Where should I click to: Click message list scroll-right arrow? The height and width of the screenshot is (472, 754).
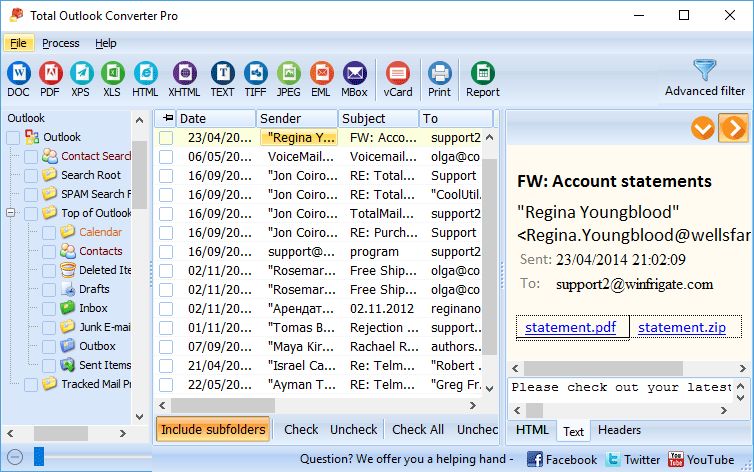pos(473,406)
